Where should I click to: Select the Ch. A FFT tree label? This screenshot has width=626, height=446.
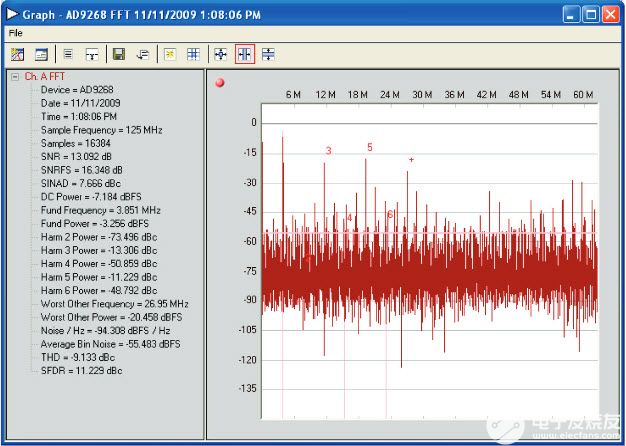pyautogui.click(x=47, y=76)
